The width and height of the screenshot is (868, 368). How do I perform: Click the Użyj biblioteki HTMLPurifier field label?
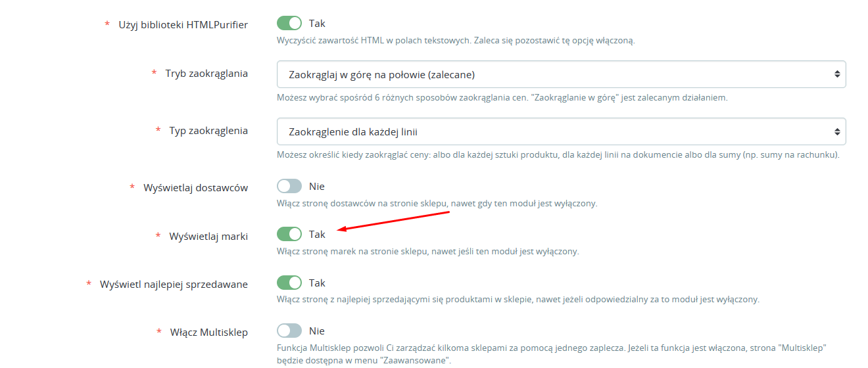coord(183,25)
